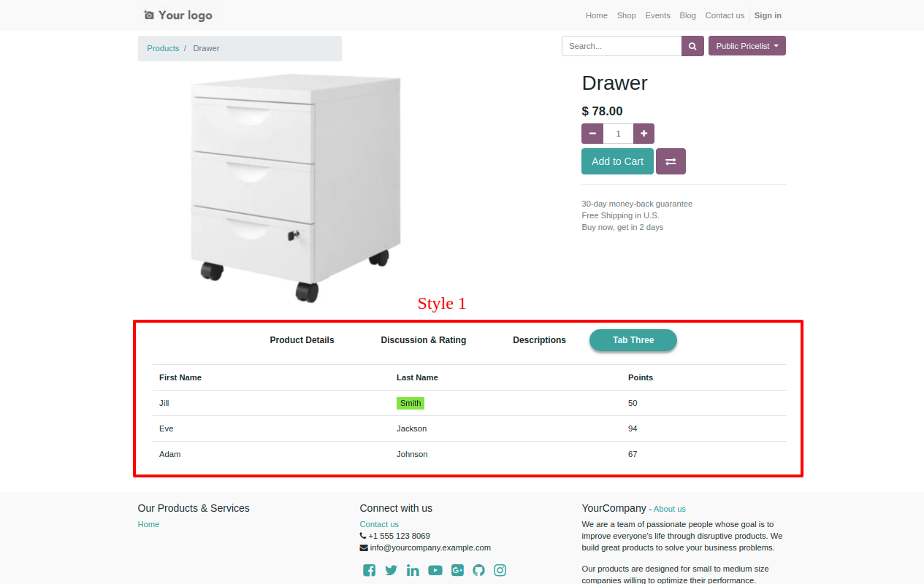Click the Adam table cell
Screen dimensions: 924x584
[x=170, y=454]
